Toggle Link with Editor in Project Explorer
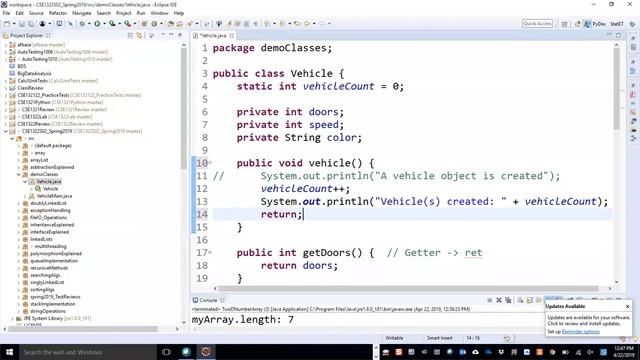This screenshot has height=360, width=640. (139, 36)
